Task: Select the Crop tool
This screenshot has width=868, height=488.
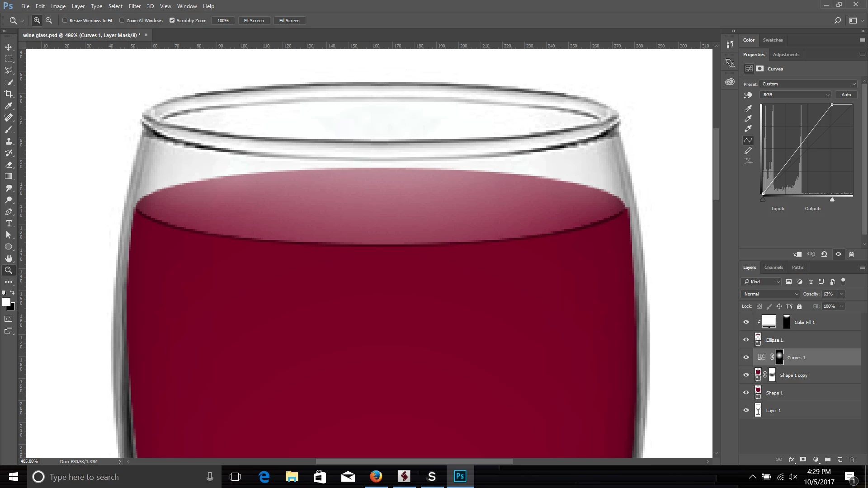Action: pyautogui.click(x=9, y=94)
